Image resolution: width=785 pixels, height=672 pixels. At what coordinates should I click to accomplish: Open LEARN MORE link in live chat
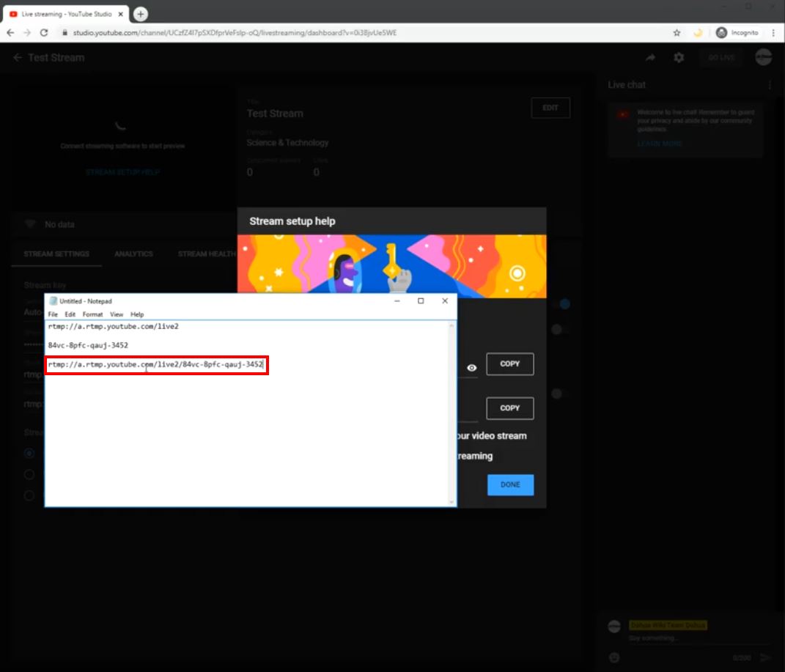(x=660, y=144)
